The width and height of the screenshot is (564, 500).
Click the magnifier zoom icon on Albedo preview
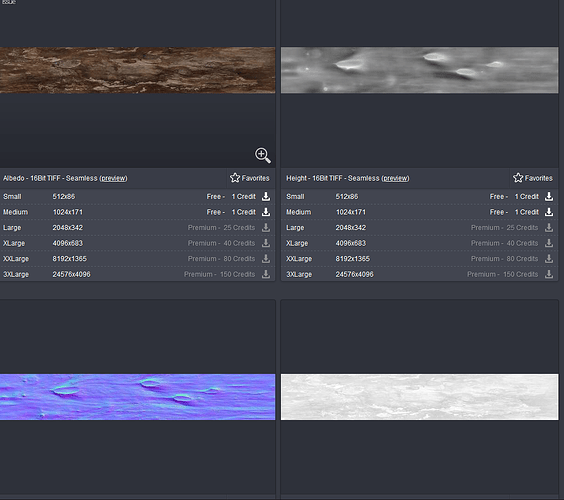pyautogui.click(x=263, y=155)
